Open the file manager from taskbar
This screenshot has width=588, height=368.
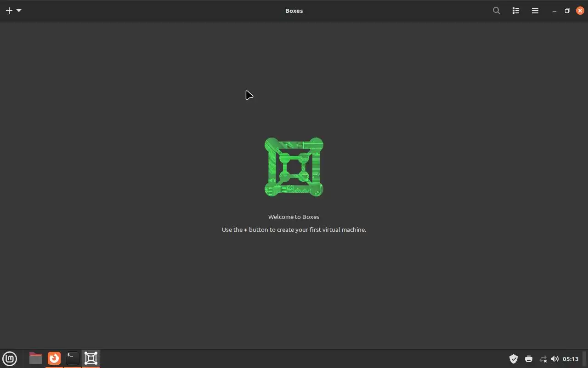click(35, 358)
